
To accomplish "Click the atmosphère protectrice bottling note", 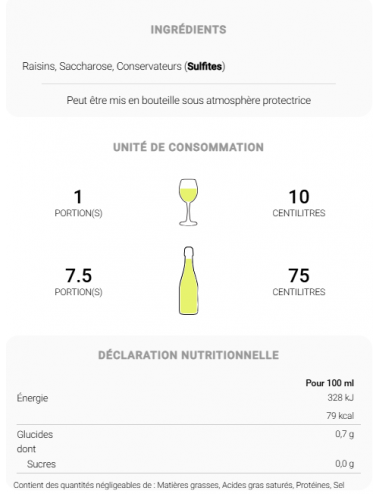I will point(189,100).
